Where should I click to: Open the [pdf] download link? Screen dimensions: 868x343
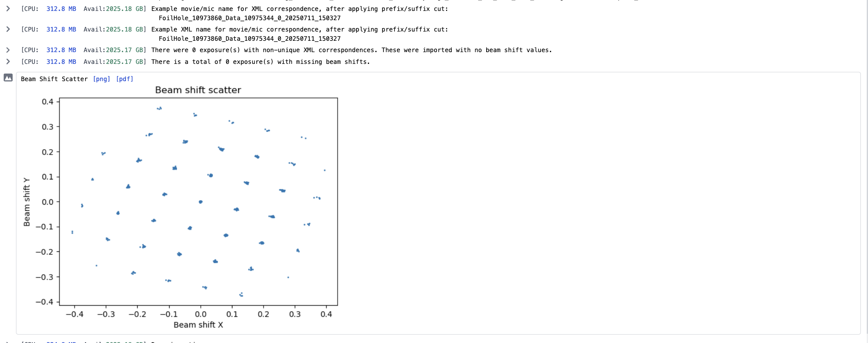point(125,79)
